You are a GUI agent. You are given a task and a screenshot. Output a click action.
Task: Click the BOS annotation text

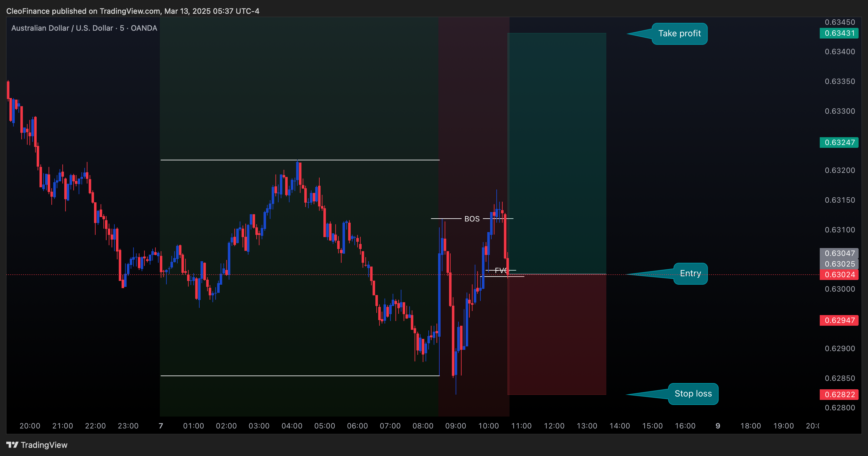[472, 219]
